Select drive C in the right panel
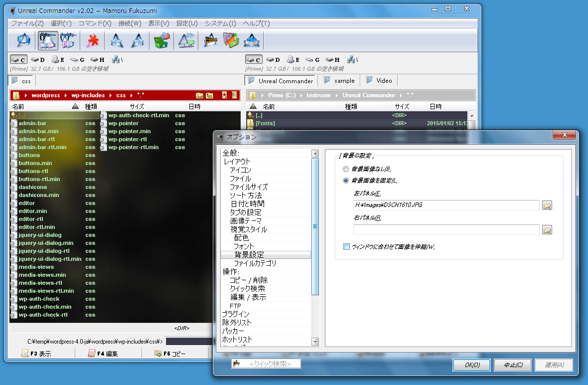This screenshot has width=588, height=385. pyautogui.click(x=254, y=60)
